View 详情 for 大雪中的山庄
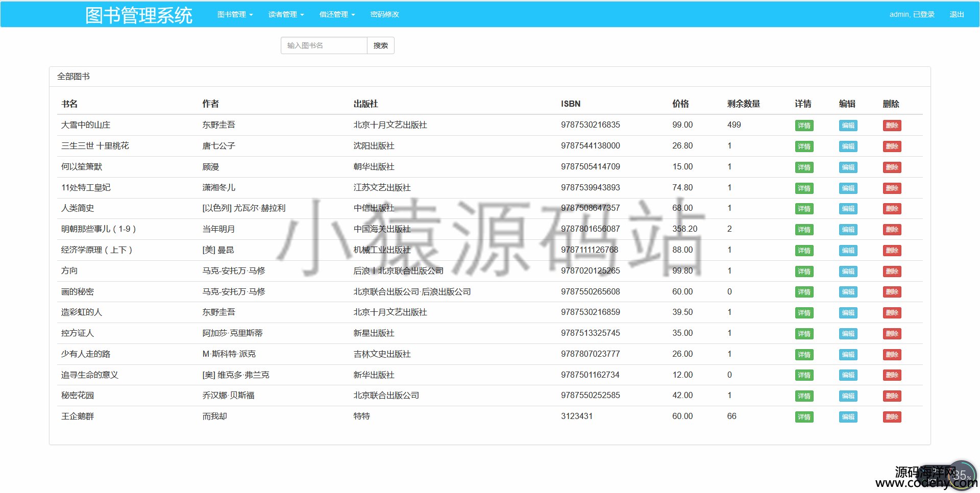 (804, 126)
